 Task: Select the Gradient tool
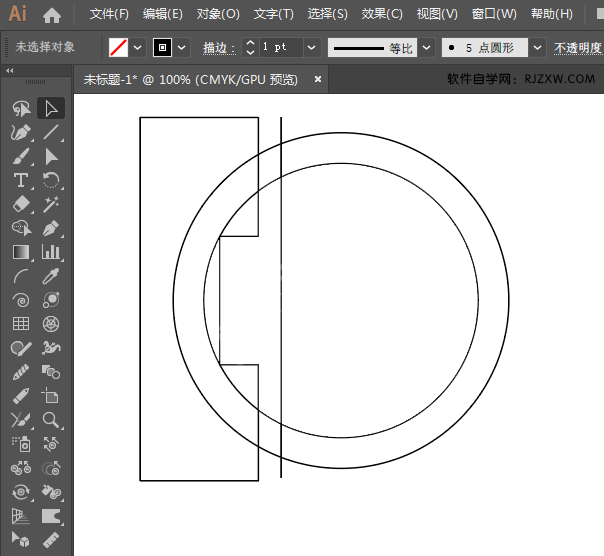click(x=21, y=252)
